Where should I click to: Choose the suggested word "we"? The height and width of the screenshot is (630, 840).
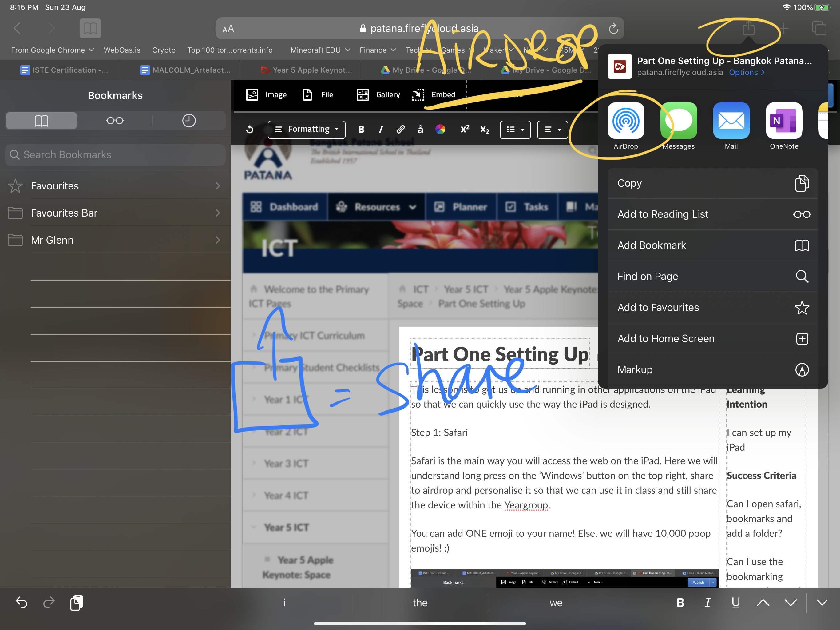[556, 603]
